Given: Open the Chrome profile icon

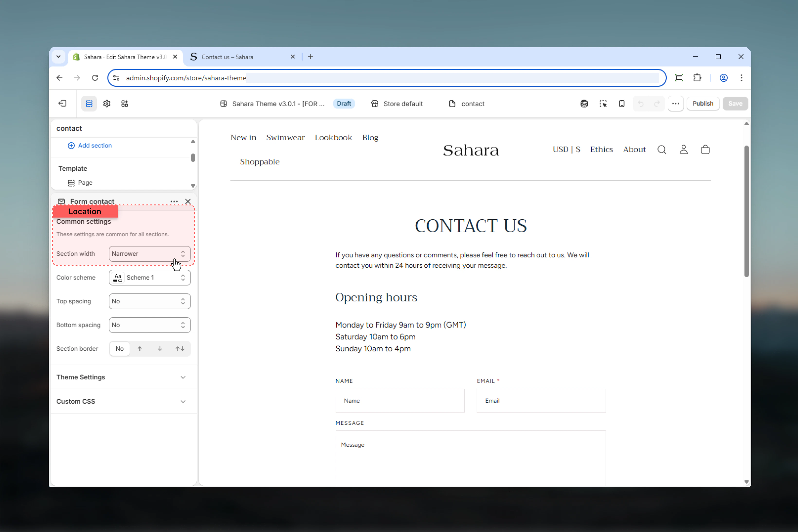Looking at the screenshot, I should [x=723, y=78].
